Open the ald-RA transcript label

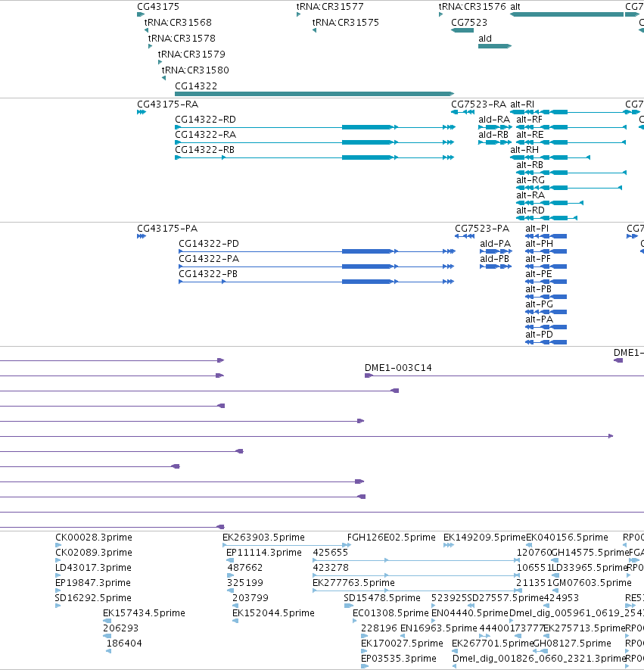pos(494,120)
